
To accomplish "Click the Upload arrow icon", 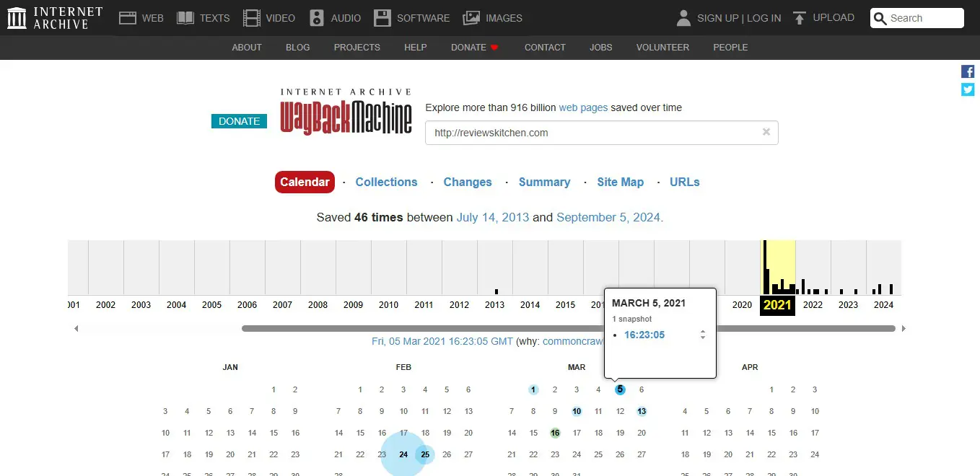I will point(799,18).
